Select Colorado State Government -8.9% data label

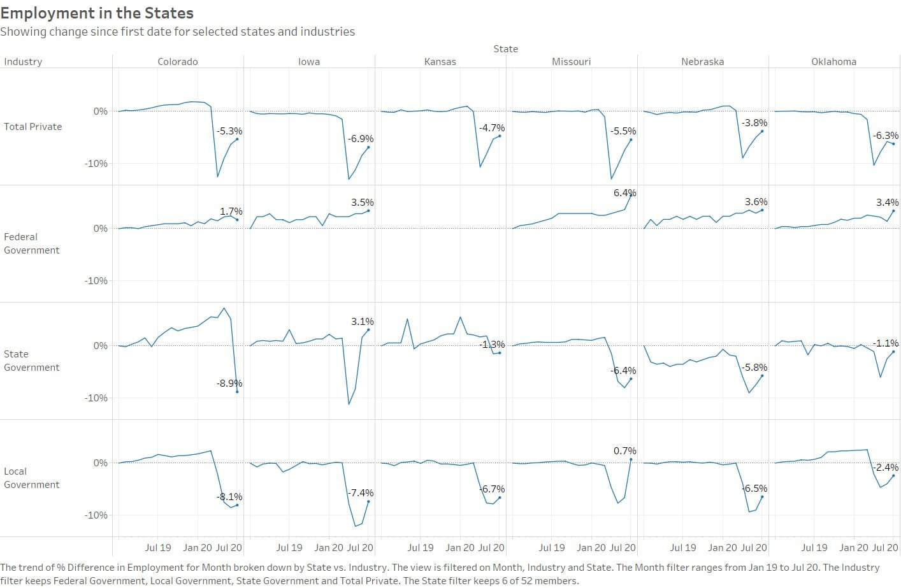[x=229, y=384]
